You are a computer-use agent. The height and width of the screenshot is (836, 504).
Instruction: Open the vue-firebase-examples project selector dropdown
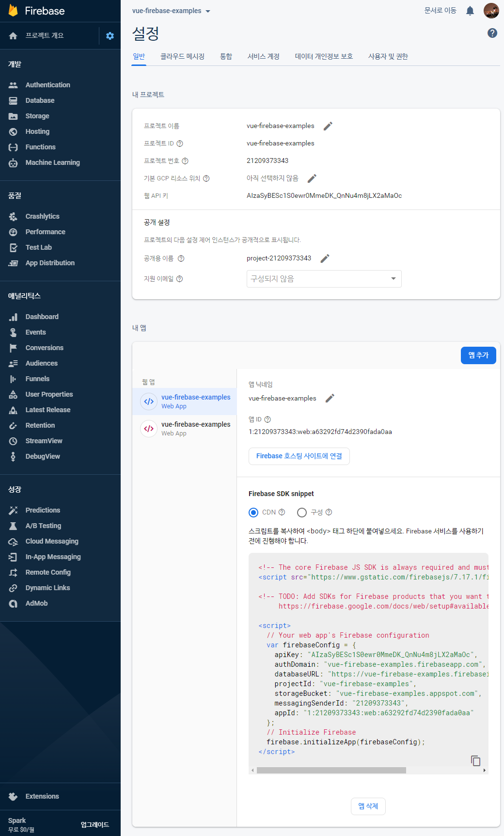[x=171, y=11]
